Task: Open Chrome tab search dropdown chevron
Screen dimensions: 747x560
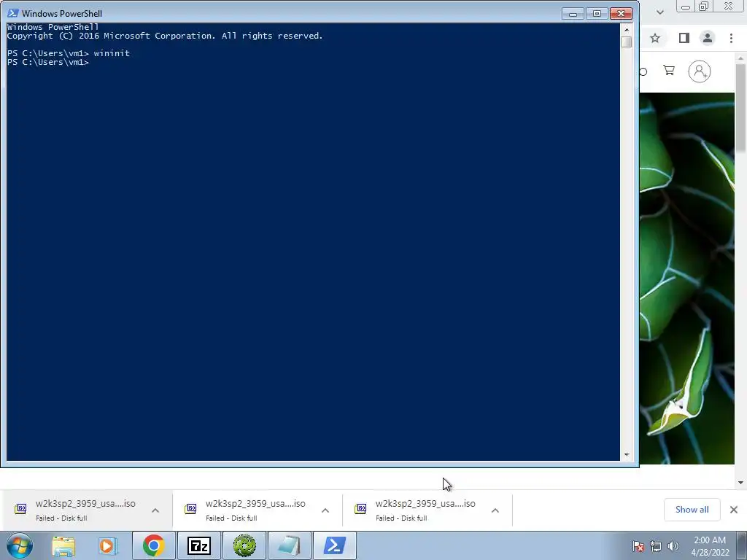Action: 659,12
